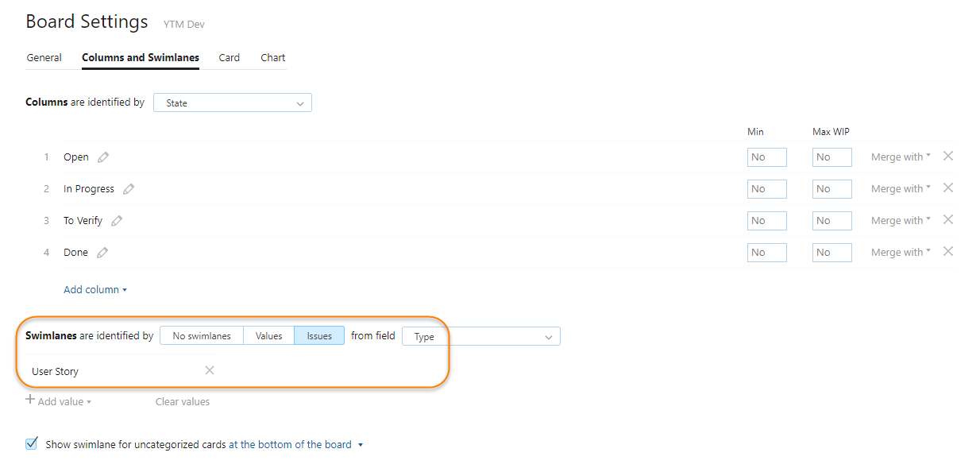The image size is (980, 468).
Task: Delete the In Progress column
Action: [x=947, y=188]
